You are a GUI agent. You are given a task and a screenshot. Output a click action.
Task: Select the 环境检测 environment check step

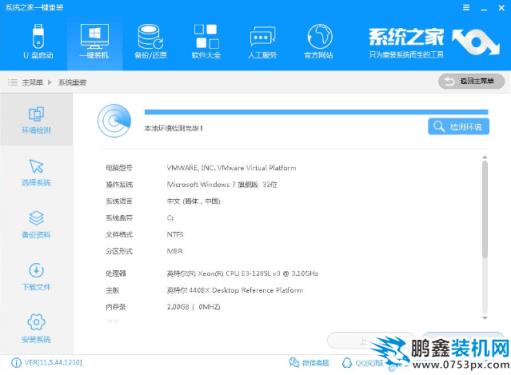(x=36, y=120)
